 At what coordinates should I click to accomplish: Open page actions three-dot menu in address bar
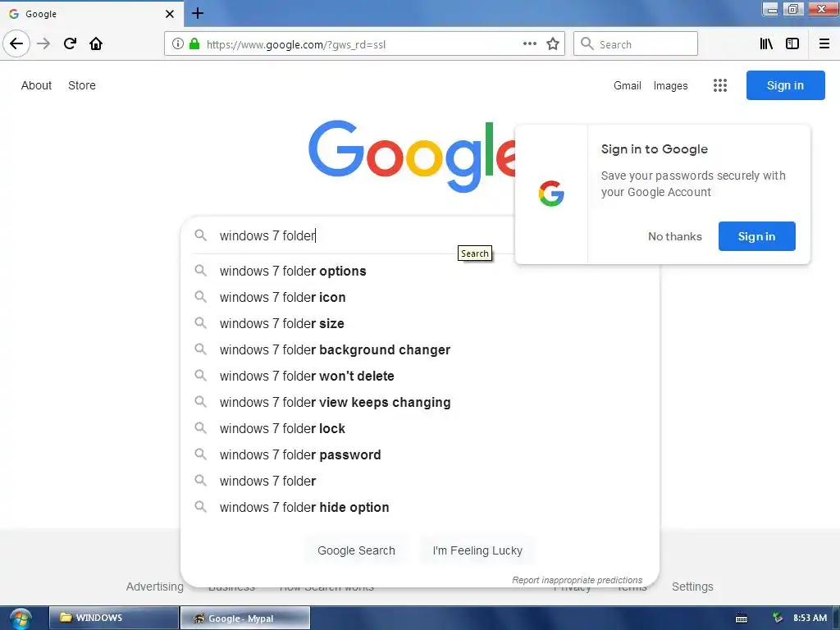pos(530,44)
